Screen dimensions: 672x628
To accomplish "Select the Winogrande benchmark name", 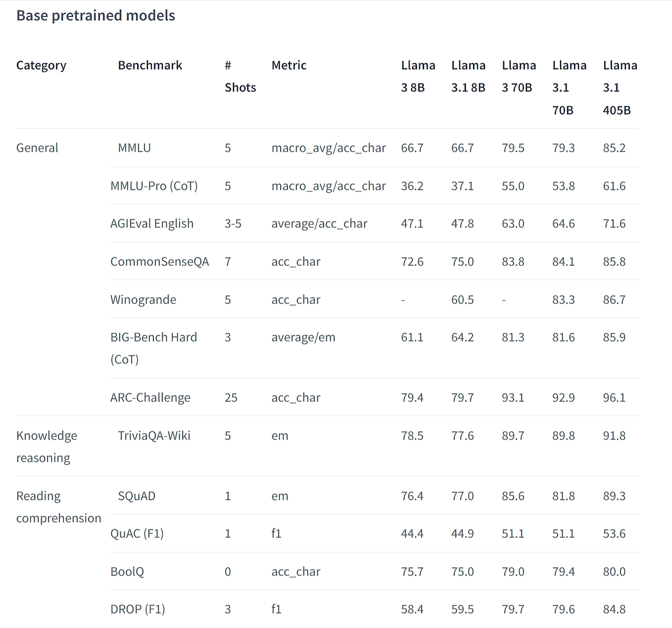I will point(143,300).
